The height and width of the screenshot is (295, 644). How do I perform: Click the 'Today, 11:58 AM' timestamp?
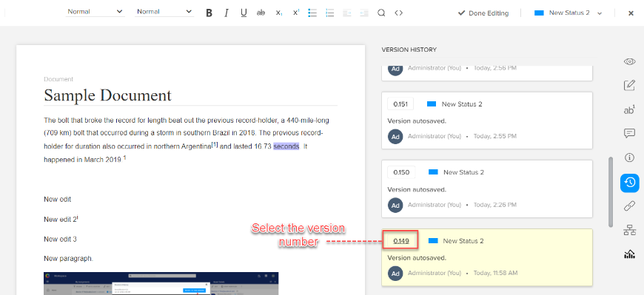[495, 273]
